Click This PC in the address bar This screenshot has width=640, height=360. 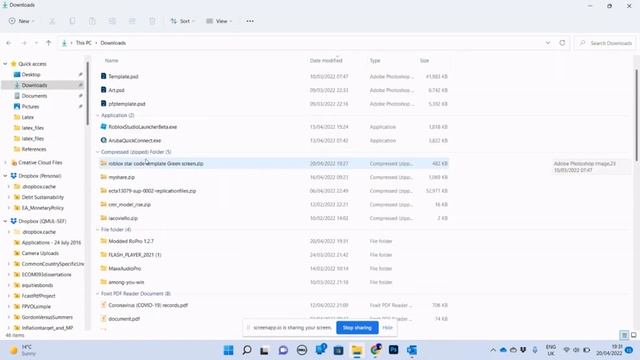tap(84, 43)
